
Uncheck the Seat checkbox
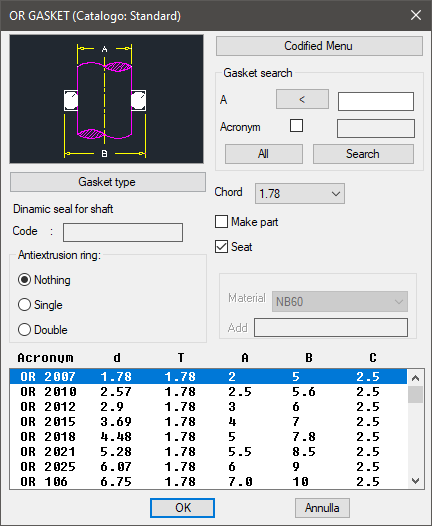(221, 247)
